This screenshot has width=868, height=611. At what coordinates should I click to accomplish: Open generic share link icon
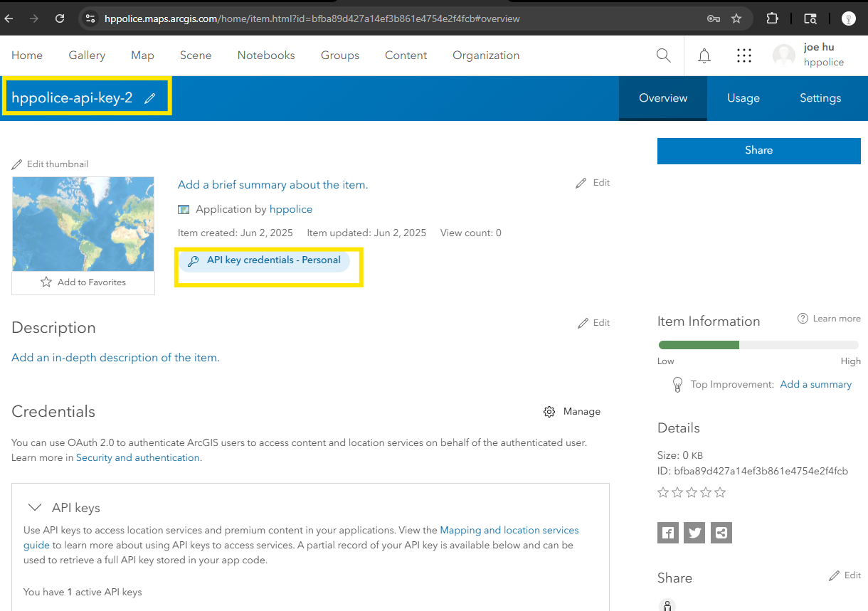coord(721,533)
